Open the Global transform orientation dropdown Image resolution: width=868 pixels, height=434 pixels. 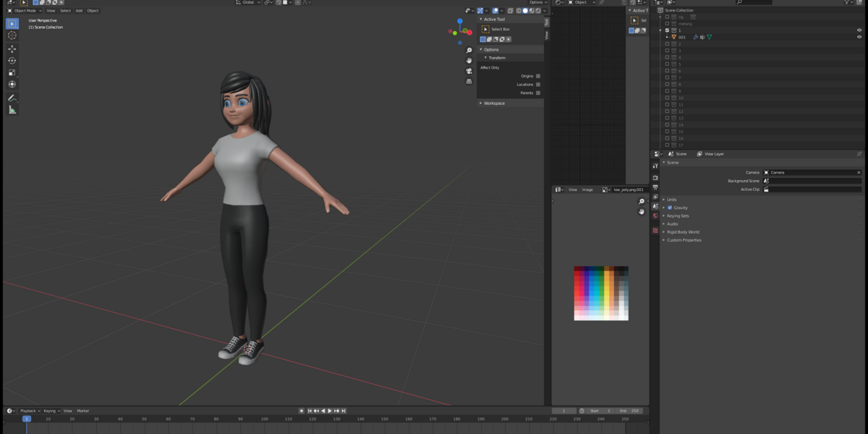click(248, 2)
